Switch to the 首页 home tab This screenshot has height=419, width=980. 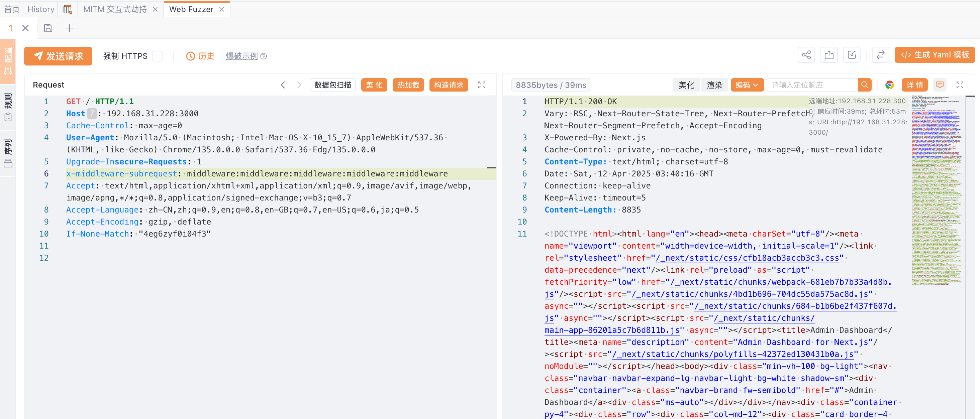pos(12,9)
